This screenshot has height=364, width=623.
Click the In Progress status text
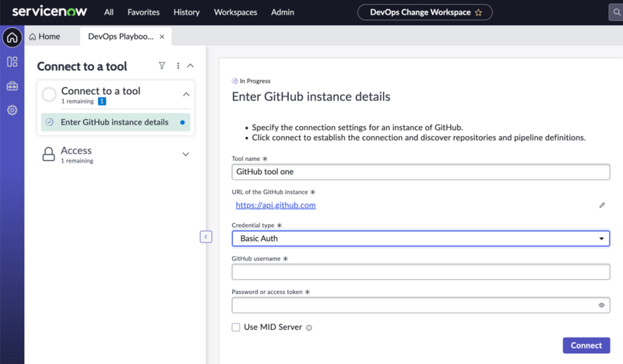click(x=255, y=81)
